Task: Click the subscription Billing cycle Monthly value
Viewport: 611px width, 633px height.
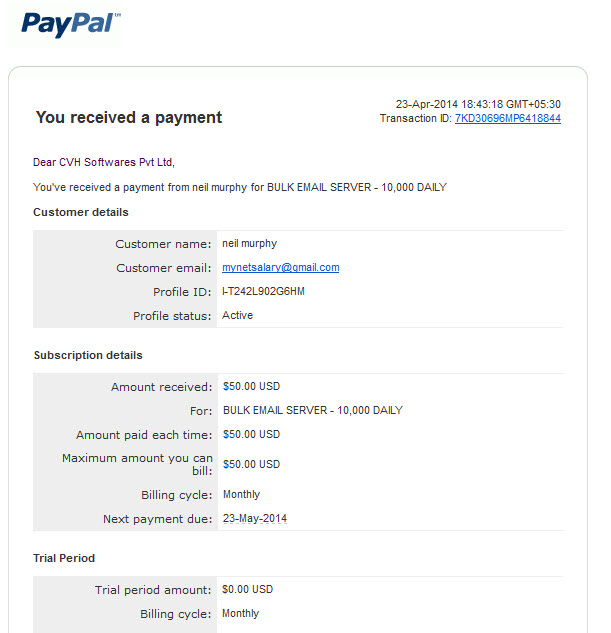Action: click(241, 495)
